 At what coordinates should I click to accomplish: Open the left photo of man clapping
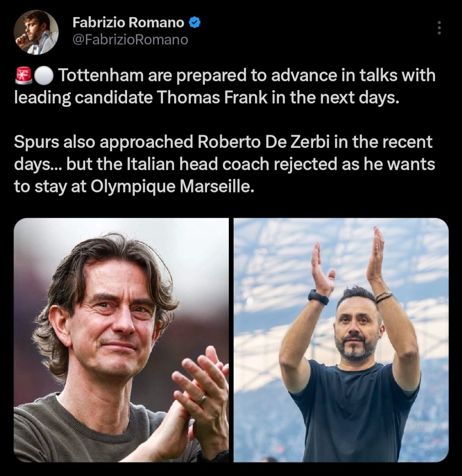pyautogui.click(x=121, y=340)
